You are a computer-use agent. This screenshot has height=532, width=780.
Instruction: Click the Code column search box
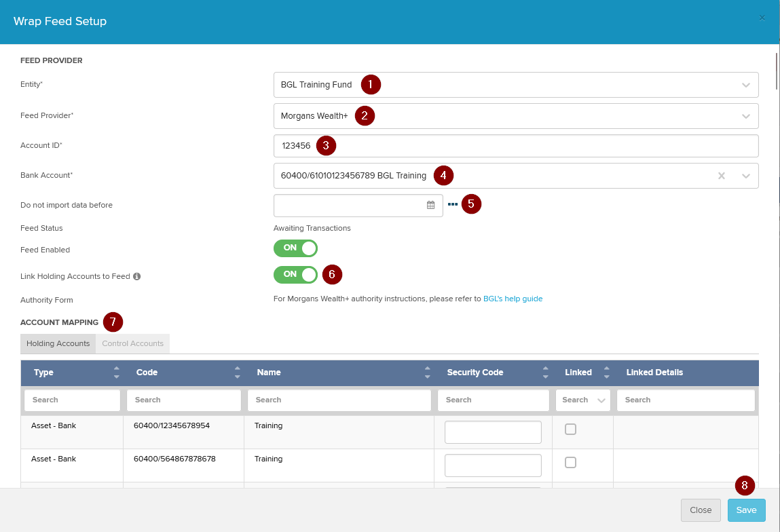pyautogui.click(x=184, y=400)
